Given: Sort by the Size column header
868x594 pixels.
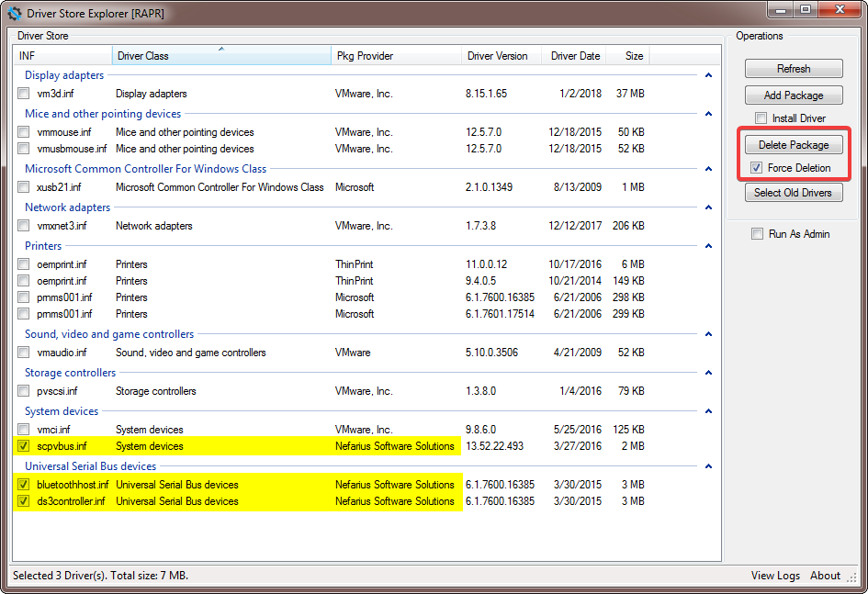Looking at the screenshot, I should point(627,56).
